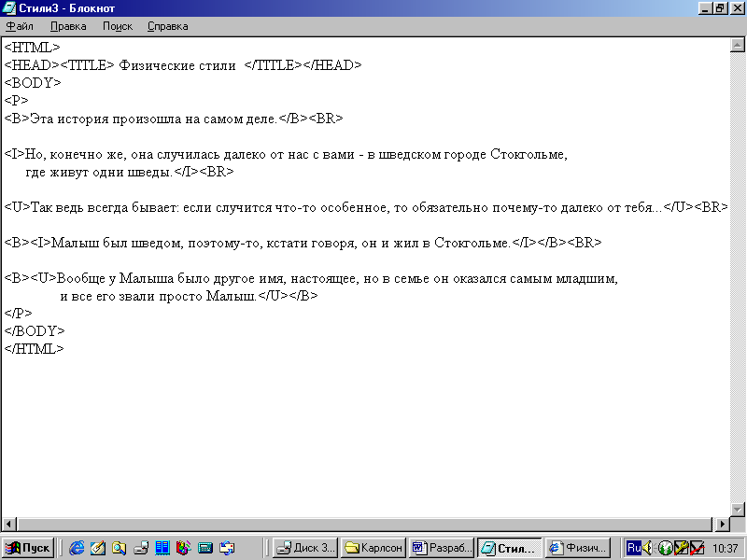This screenshot has height=560, width=747.
Task: Switch to the Диск 3... taskbar window
Action: click(x=305, y=548)
